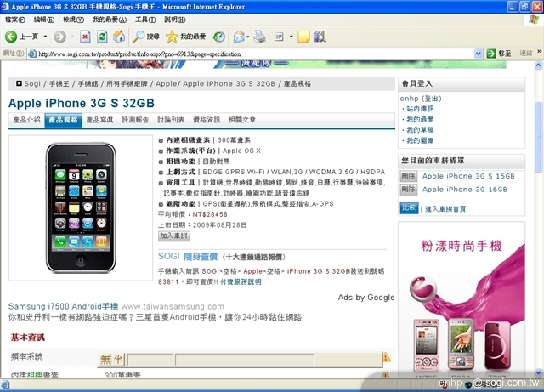The width and height of the screenshot is (544, 392).
Task: Expand the Mail button dropdown arrow
Action: [x=247, y=37]
